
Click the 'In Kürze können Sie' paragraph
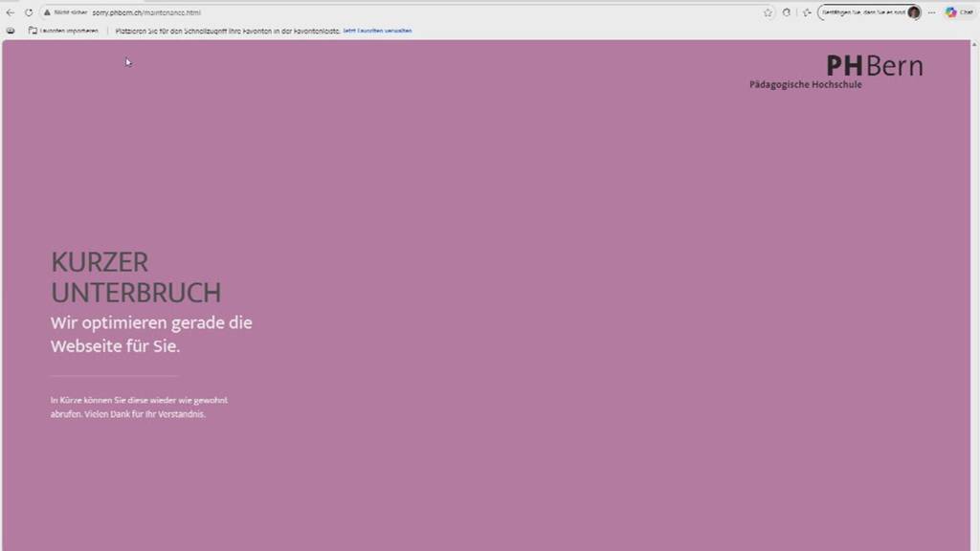(139, 407)
